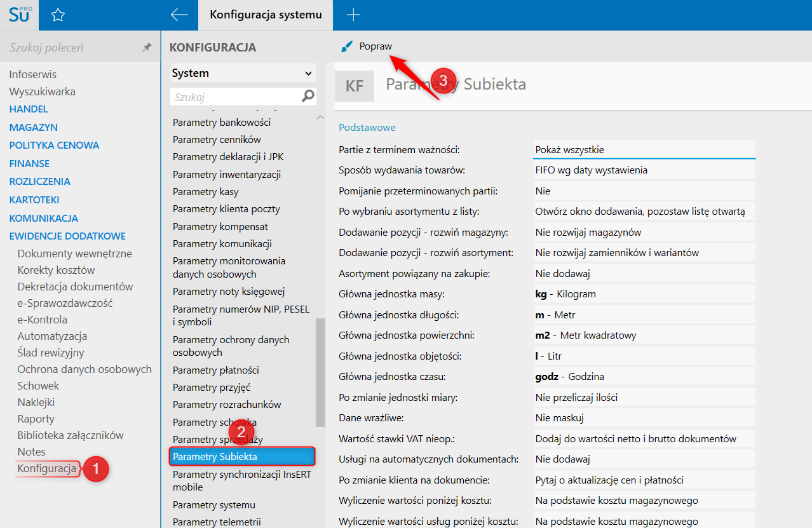The width and height of the screenshot is (812, 528).
Task: Open Biblioteka załączników
Action: click(x=71, y=435)
